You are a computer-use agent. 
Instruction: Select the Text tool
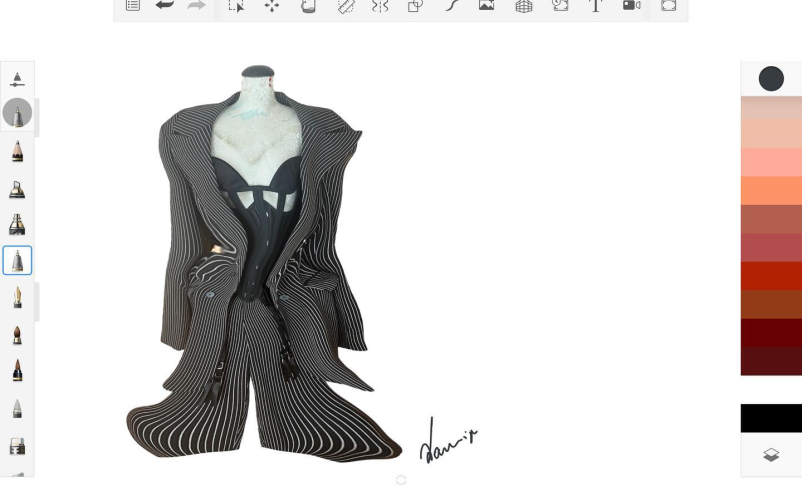click(x=596, y=6)
